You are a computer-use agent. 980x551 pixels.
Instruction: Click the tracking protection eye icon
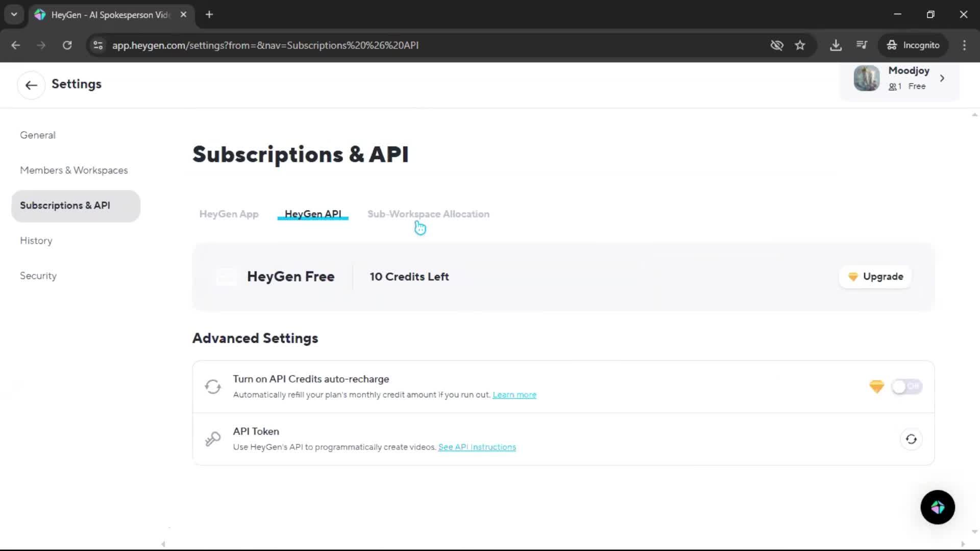[776, 45]
